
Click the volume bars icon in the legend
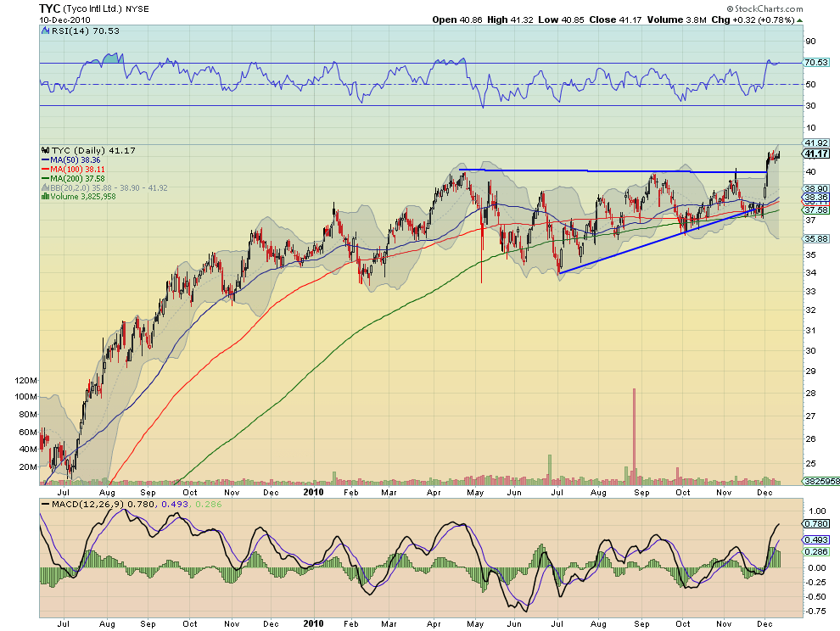tap(46, 197)
